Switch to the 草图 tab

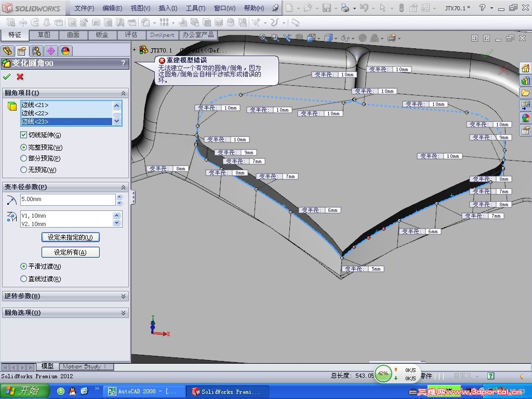point(44,35)
